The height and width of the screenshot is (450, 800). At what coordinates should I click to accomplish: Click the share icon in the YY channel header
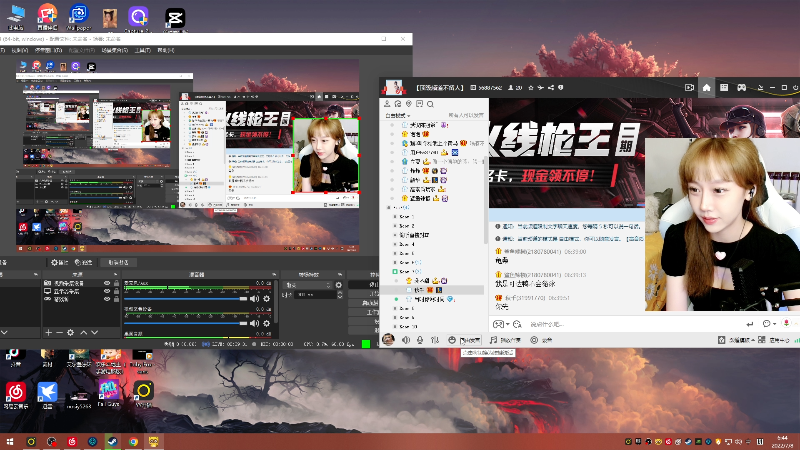coord(551,87)
